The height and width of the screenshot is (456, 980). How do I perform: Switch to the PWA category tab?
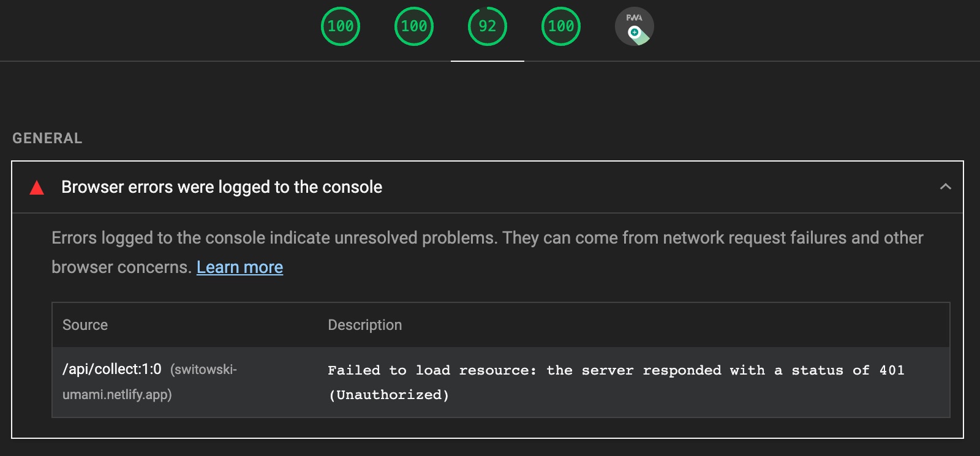[x=635, y=26]
